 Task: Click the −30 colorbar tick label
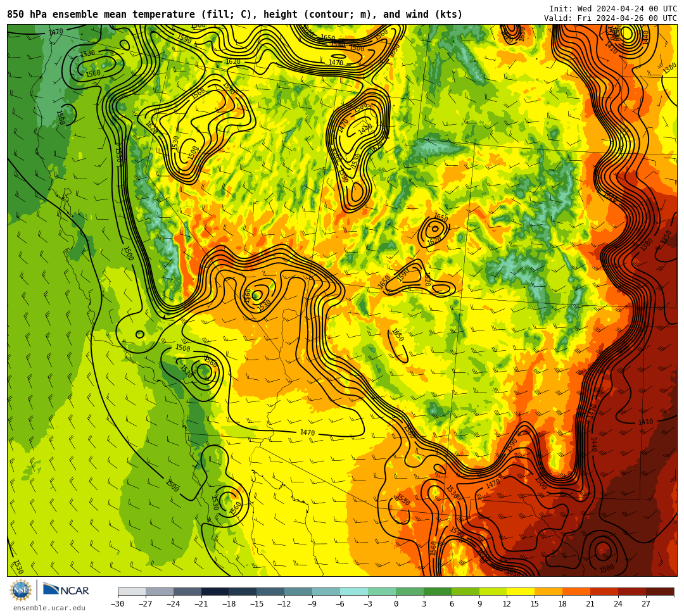(118, 604)
